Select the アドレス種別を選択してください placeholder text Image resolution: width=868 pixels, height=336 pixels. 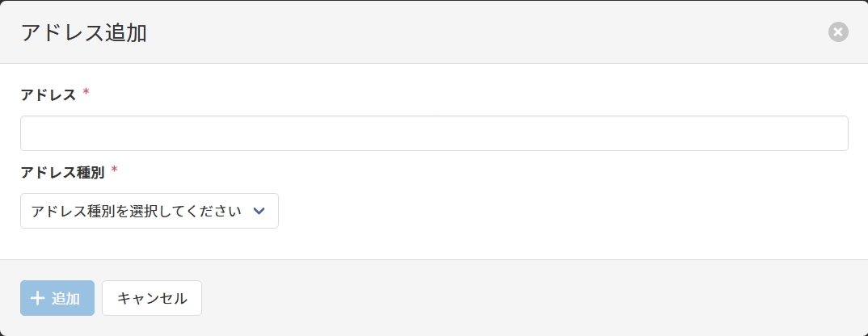click(x=136, y=211)
